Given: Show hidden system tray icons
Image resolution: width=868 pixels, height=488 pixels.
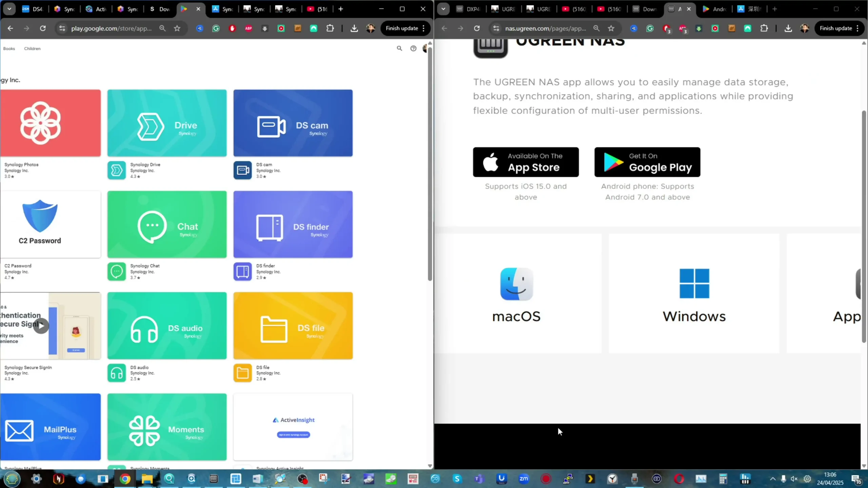Looking at the screenshot, I should [x=772, y=479].
